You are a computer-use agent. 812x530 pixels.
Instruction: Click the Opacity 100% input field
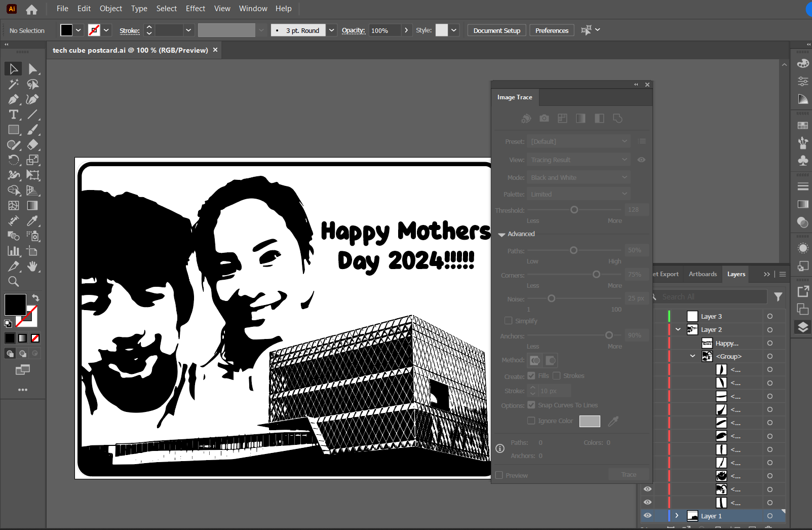(x=385, y=30)
